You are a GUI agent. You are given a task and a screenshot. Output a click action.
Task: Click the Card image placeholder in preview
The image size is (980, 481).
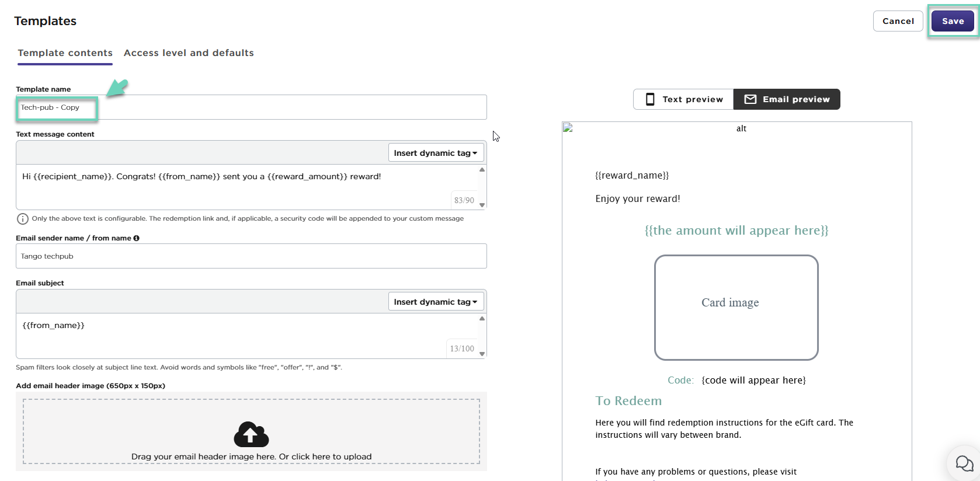pos(736,307)
